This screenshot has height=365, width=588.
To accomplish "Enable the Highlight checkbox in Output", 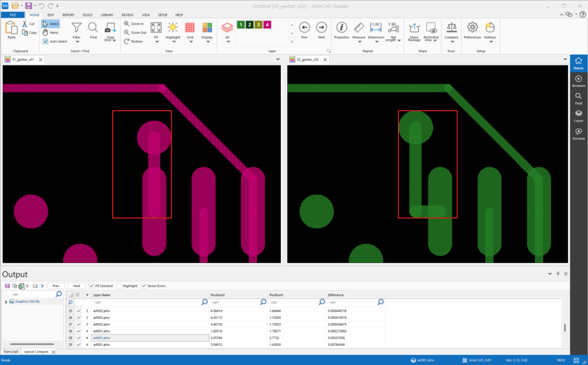I will coord(120,286).
